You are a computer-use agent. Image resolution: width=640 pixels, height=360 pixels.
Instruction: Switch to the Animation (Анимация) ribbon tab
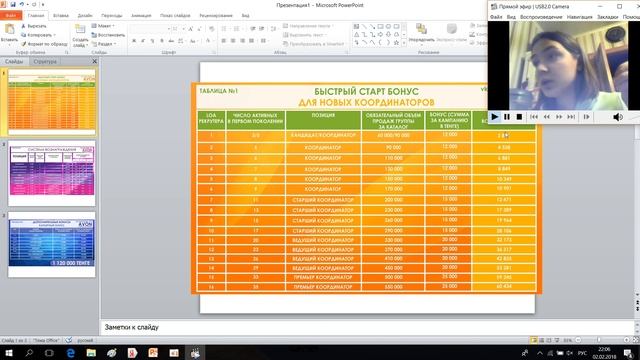coord(141,16)
